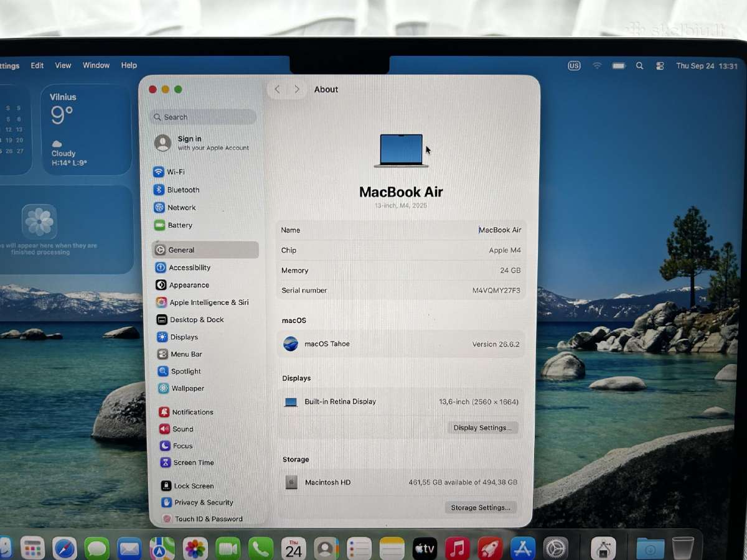Screen dimensions: 747x560
Task: Open App Store from the Dock
Action: 523,548
